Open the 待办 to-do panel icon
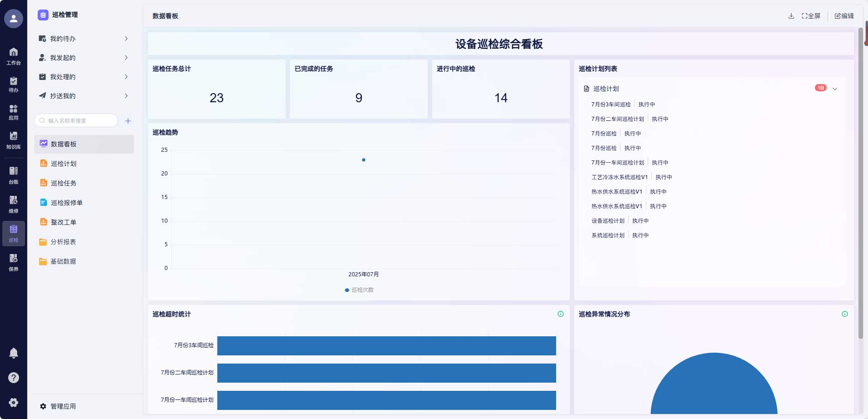 [x=13, y=85]
